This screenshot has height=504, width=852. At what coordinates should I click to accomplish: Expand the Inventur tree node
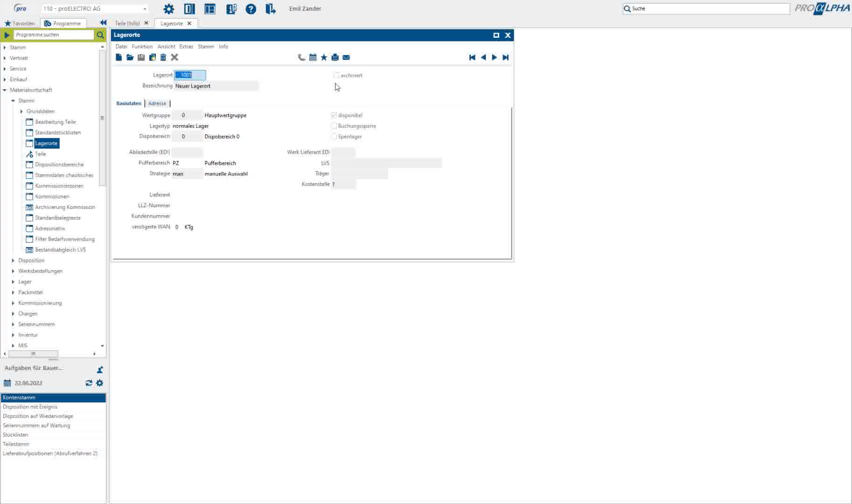[13, 335]
